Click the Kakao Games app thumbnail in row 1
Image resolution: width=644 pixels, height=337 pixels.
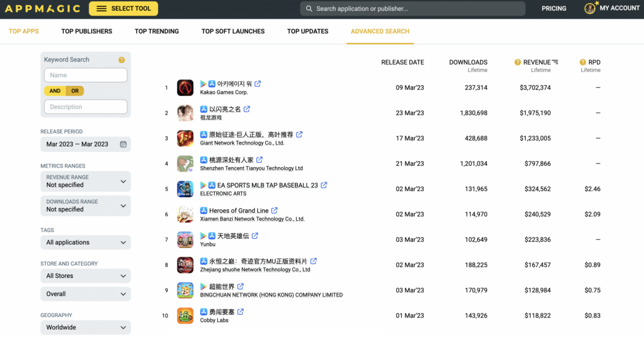click(185, 88)
